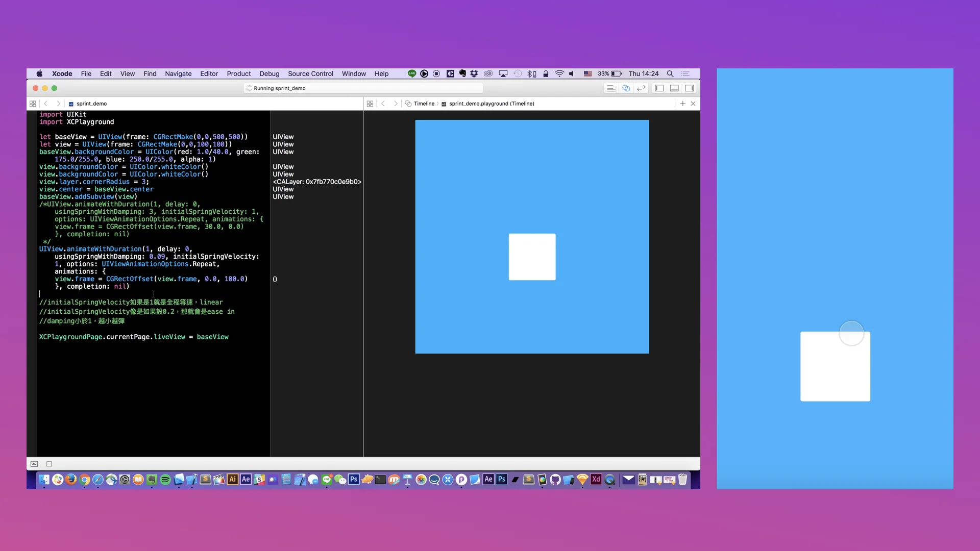Click the stop playground square button

coord(49,464)
